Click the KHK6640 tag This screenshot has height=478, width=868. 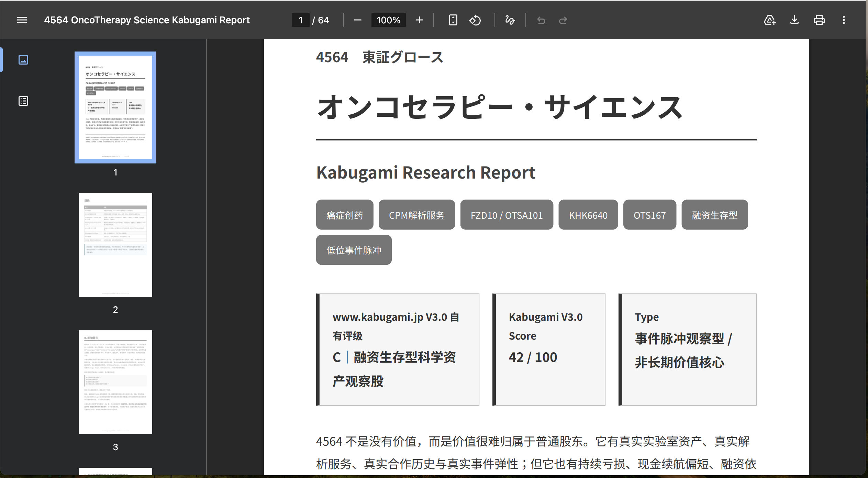[x=588, y=215]
